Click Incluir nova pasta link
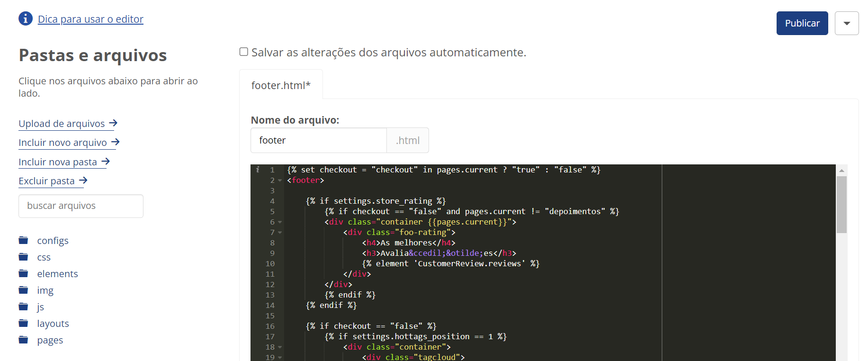This screenshot has width=868, height=361. coord(58,162)
